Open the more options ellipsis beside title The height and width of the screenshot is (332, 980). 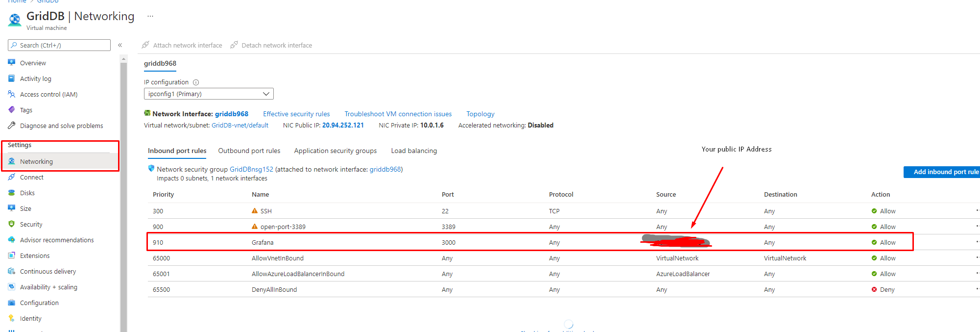[150, 16]
